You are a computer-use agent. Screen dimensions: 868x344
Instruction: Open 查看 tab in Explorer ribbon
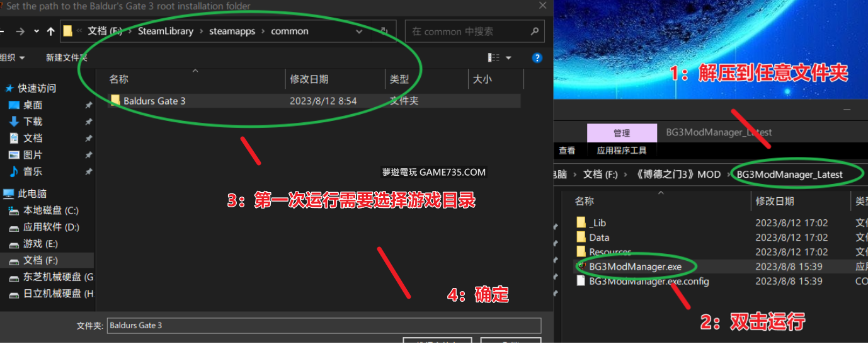coord(567,151)
